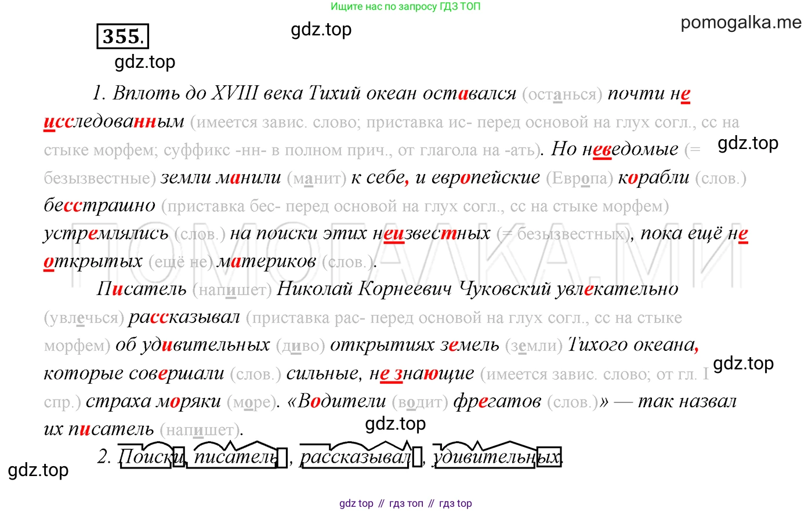The height and width of the screenshot is (512, 812).
Task: Click the gray note '(увлечься)'
Action: [x=84, y=318]
